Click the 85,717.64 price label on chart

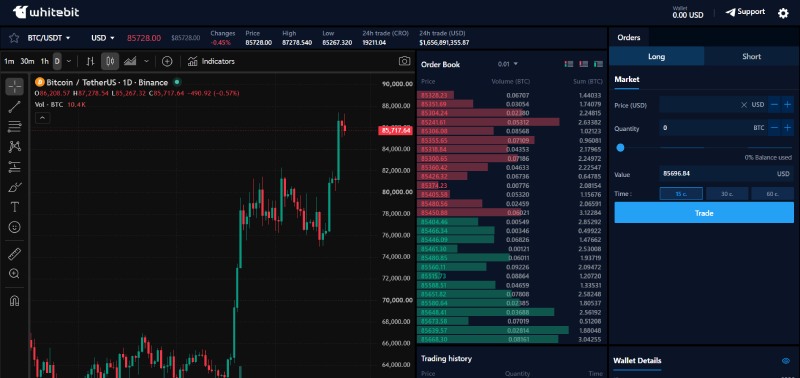pos(395,131)
